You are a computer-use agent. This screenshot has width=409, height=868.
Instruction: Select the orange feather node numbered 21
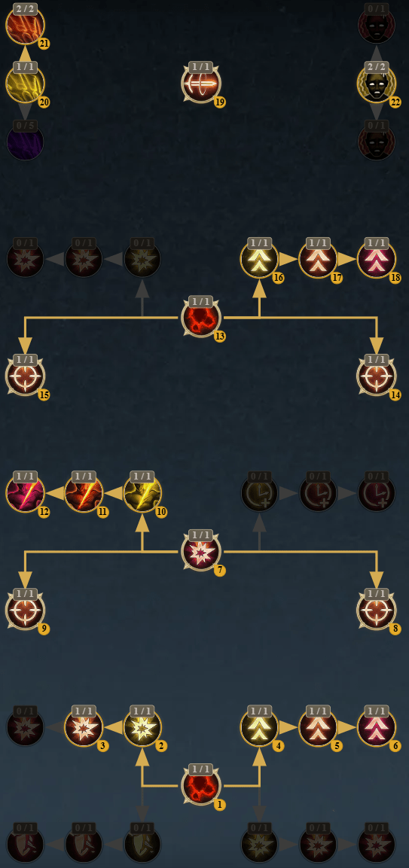pos(26,25)
